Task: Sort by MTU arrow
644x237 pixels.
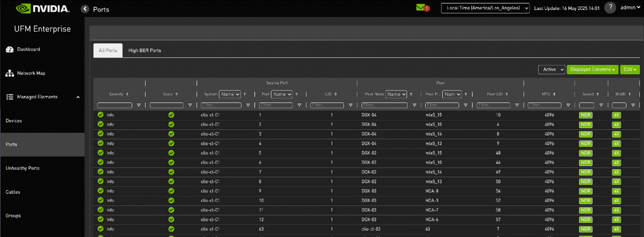Action: [x=554, y=94]
